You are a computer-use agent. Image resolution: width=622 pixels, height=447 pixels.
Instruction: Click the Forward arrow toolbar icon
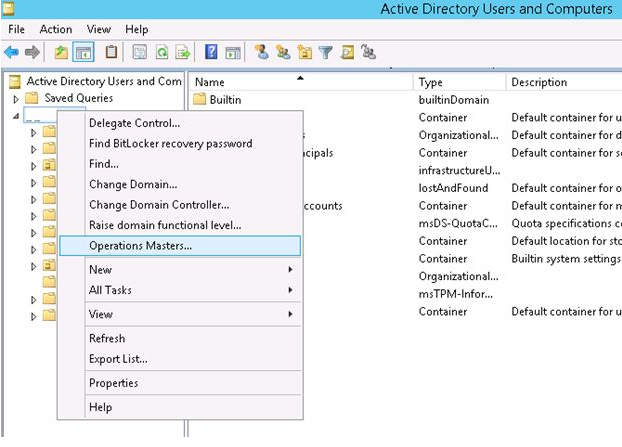point(32,52)
